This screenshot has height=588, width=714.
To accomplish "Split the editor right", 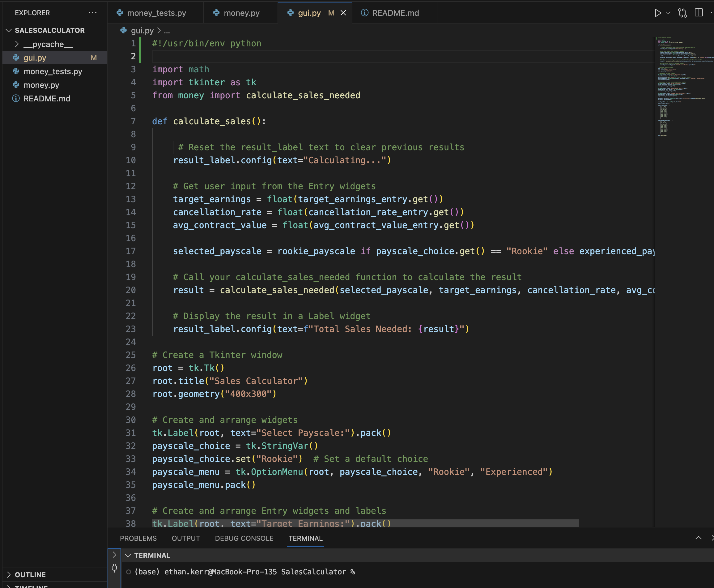I will [699, 13].
